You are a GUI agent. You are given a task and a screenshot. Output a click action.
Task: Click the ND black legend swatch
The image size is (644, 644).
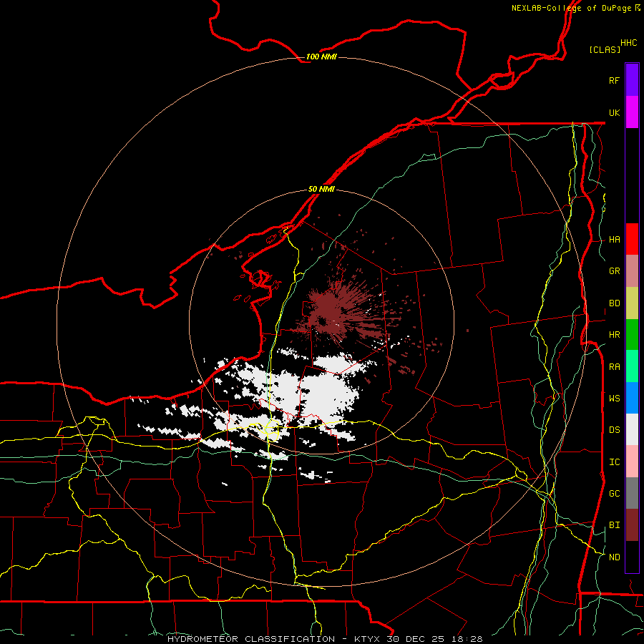(632, 557)
